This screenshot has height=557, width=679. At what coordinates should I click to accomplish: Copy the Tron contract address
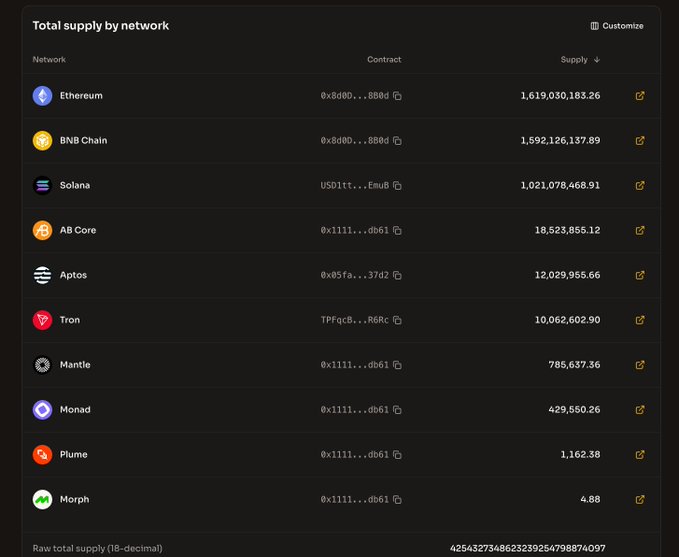(397, 320)
